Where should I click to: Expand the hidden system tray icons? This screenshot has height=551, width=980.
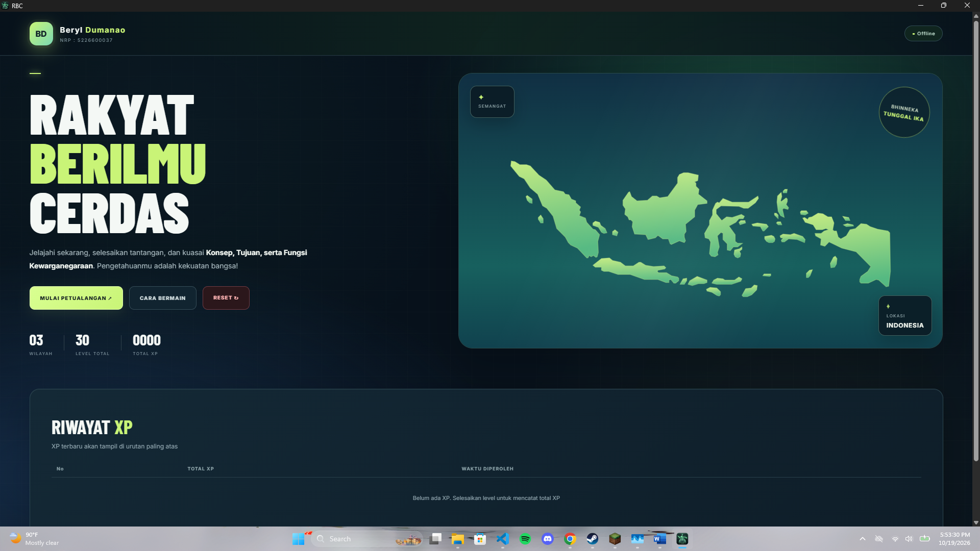[x=863, y=539]
